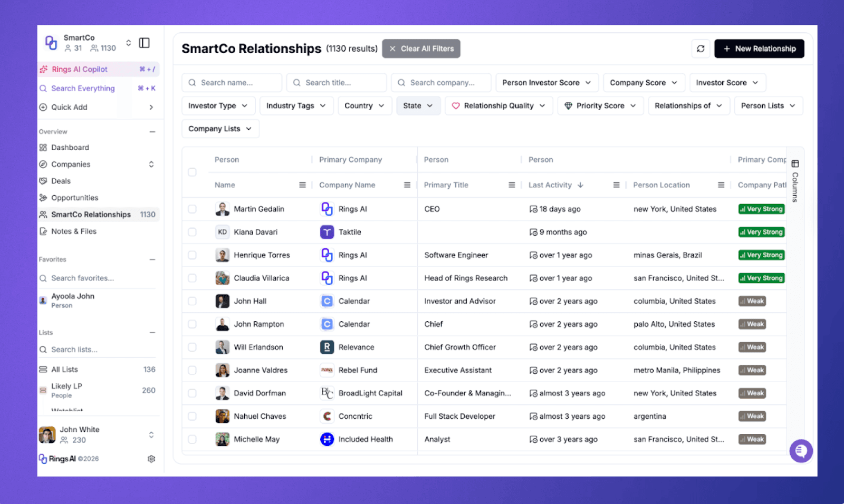Open Quick Add menu
Screen dimensions: 844x504
coord(99,107)
